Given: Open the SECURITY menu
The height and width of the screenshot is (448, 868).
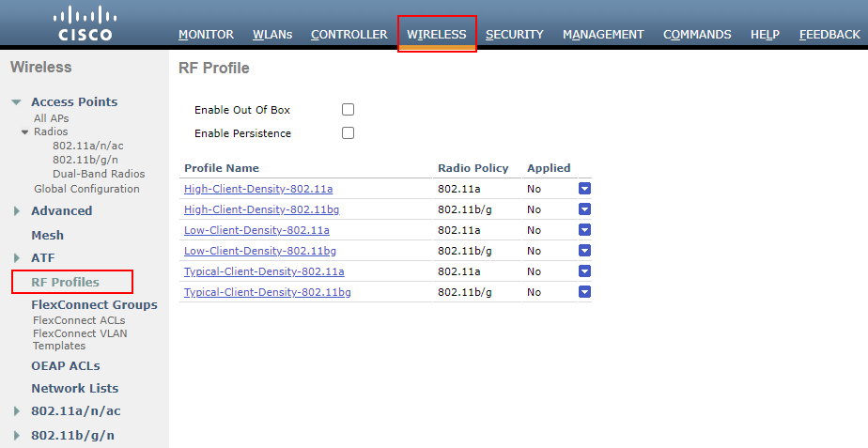Looking at the screenshot, I should [515, 35].
